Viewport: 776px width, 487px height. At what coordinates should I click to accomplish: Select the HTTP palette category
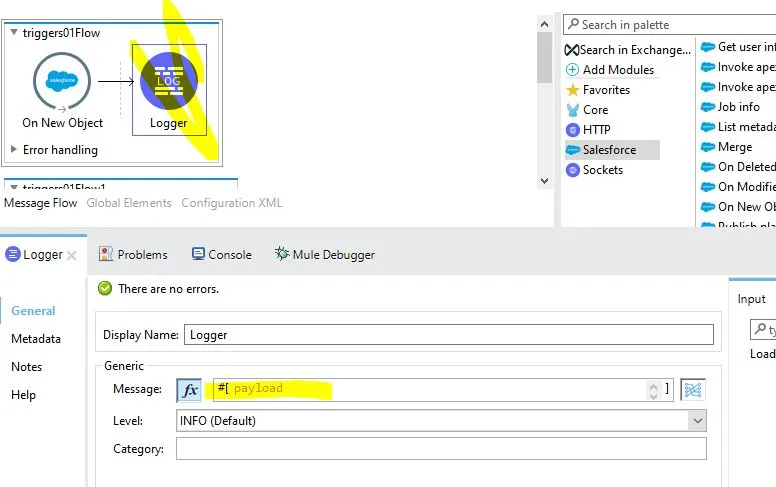[x=588, y=130]
